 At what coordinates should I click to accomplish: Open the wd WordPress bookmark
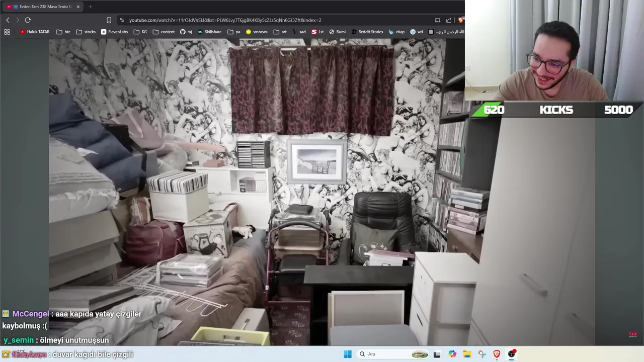tap(417, 32)
